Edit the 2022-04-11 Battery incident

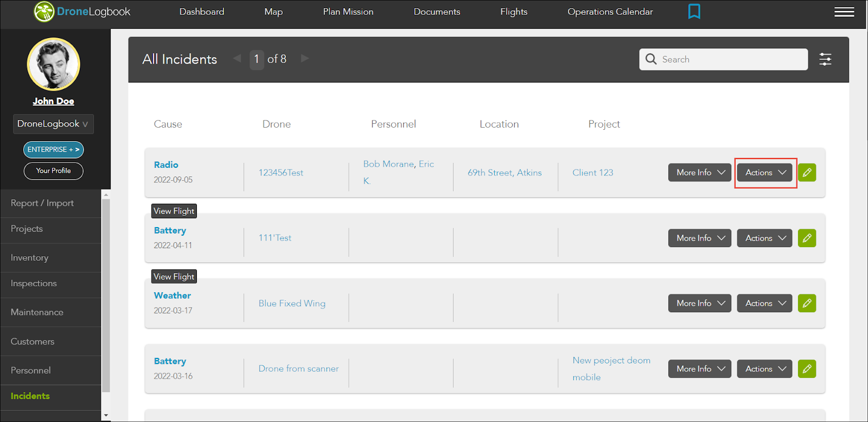[807, 238]
